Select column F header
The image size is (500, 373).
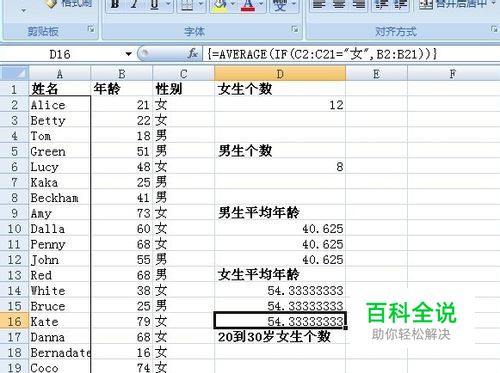[453, 74]
